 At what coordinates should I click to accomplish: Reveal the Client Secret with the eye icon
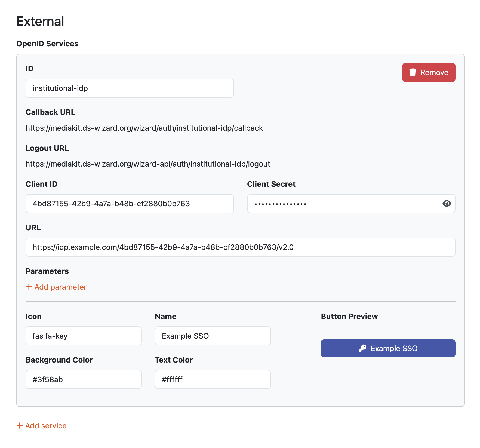[447, 204]
